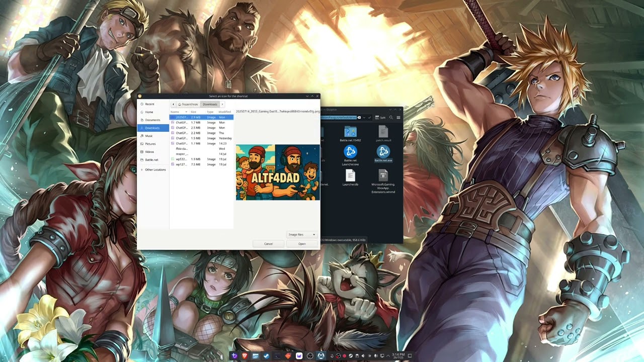The width and height of the screenshot is (644, 362).
Task: Open orange tag app in taskbar
Action: tap(288, 355)
